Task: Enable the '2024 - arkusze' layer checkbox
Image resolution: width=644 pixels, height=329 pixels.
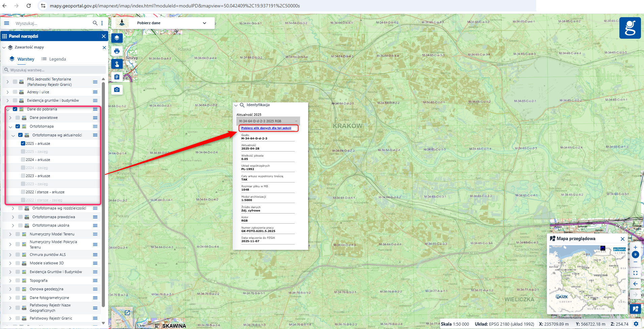Action: (23, 160)
